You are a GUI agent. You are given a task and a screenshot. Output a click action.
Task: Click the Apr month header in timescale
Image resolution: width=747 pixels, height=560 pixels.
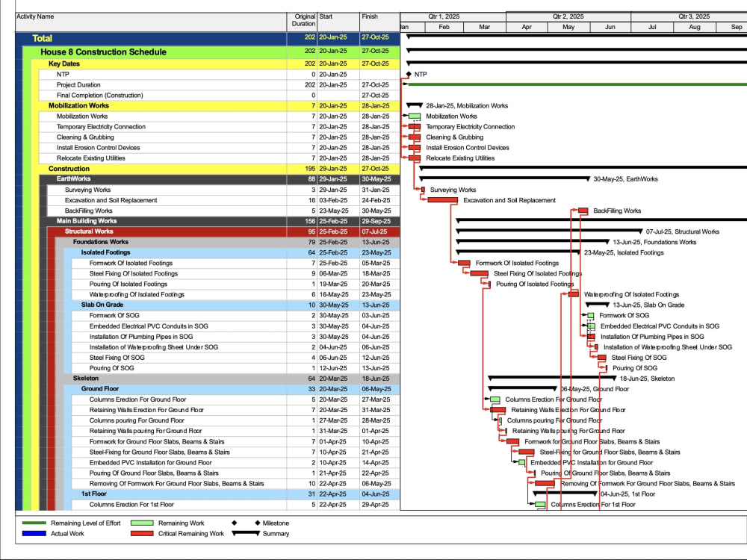click(527, 27)
